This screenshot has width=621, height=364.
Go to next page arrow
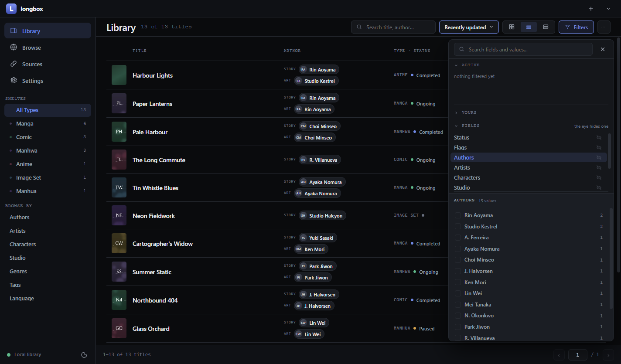coord(608,355)
